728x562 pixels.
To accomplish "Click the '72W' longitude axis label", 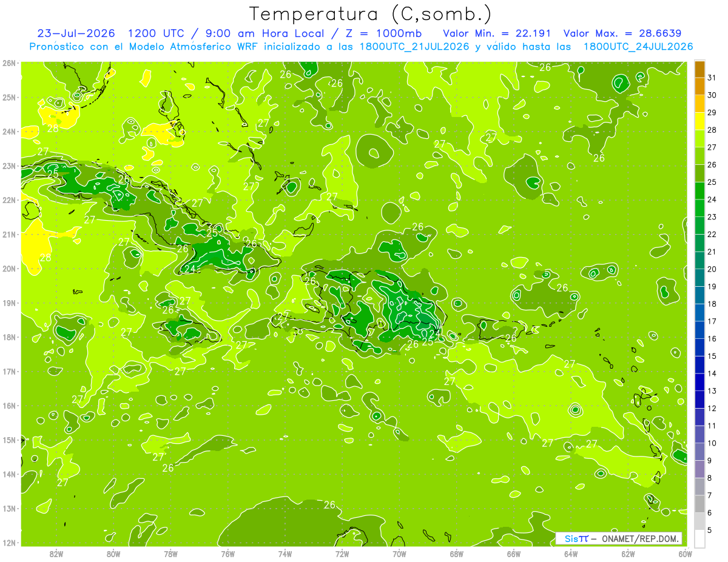I will tap(342, 554).
